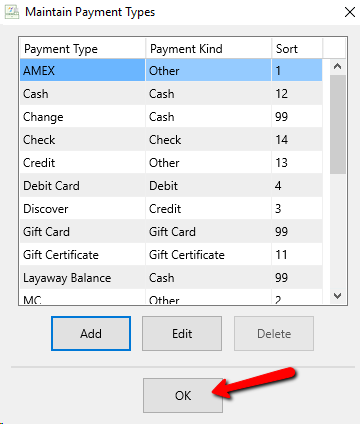
Task: Close the Maintain Payment Types dialog
Action: pos(350,12)
